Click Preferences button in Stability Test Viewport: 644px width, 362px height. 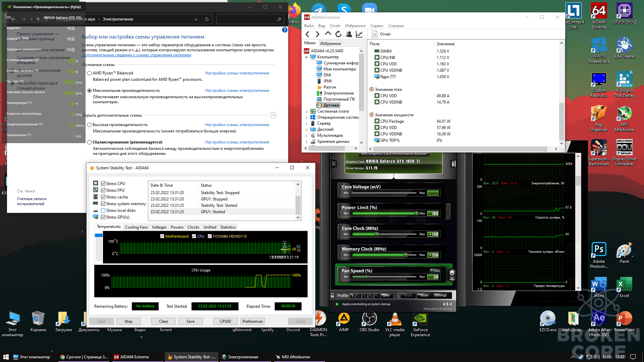[x=253, y=321]
